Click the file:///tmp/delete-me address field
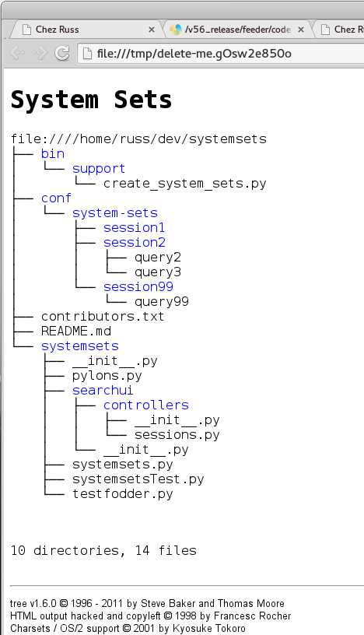 click(x=221, y=54)
